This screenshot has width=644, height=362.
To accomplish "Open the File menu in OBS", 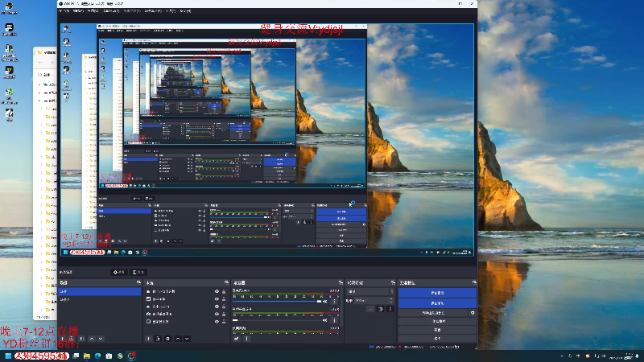I will [64, 11].
